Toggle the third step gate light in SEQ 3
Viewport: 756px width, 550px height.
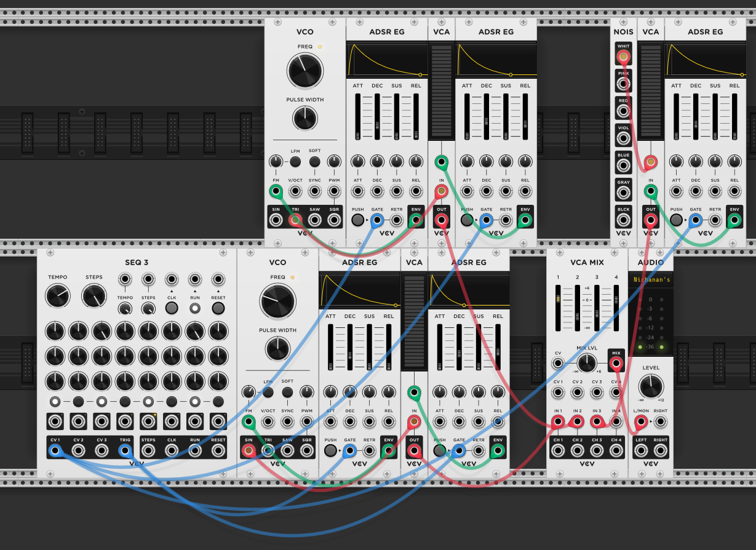coord(101,402)
